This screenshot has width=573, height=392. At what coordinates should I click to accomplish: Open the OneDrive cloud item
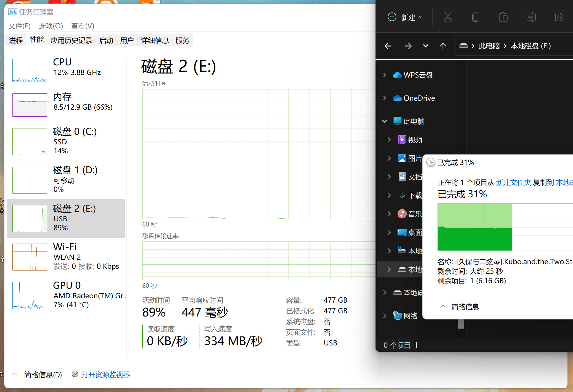419,98
